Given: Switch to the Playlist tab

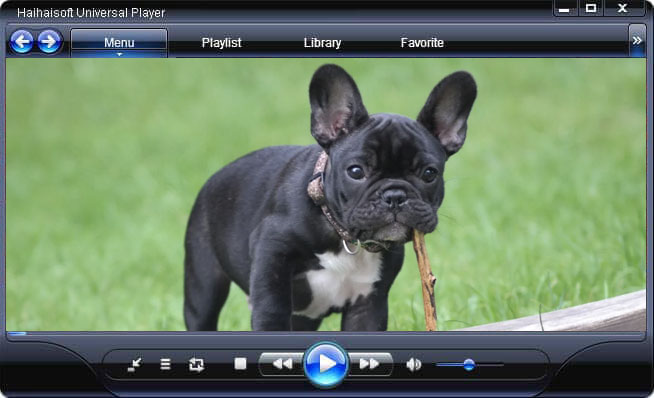Looking at the screenshot, I should point(221,43).
